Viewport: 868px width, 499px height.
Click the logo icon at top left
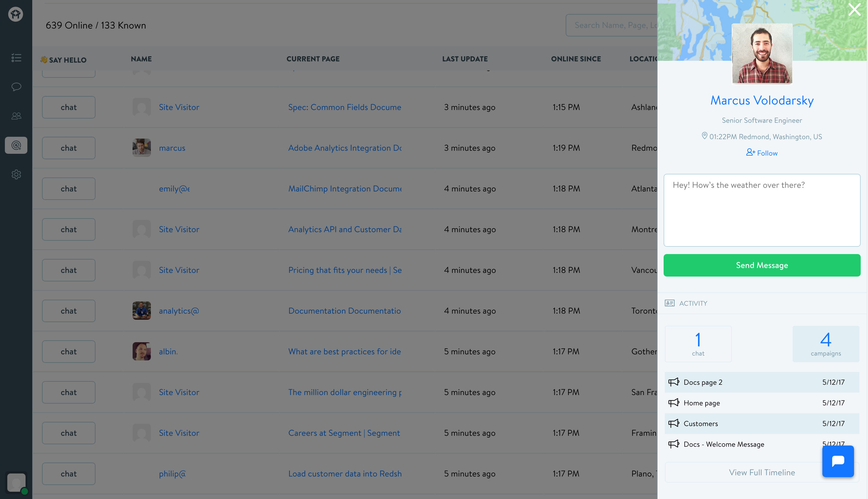point(16,14)
